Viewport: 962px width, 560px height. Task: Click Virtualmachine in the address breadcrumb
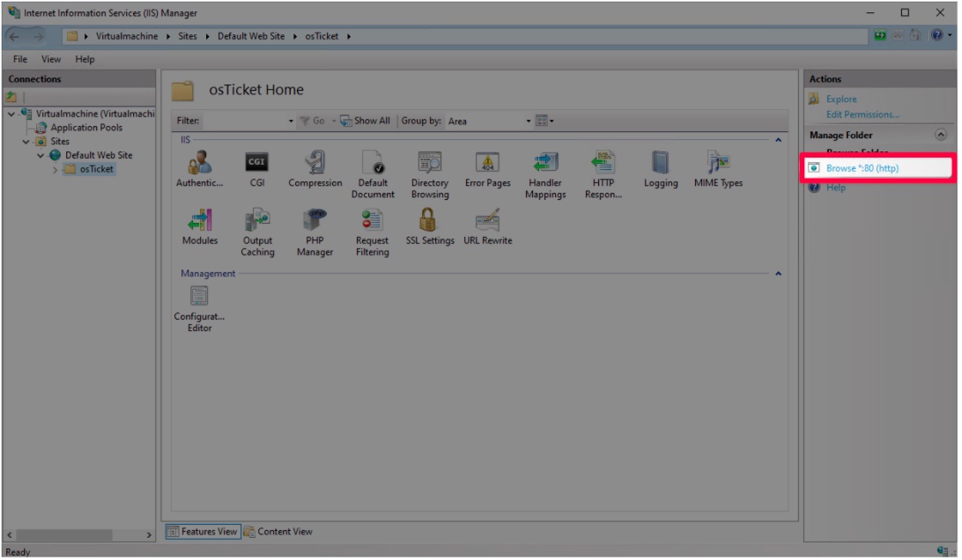point(126,36)
